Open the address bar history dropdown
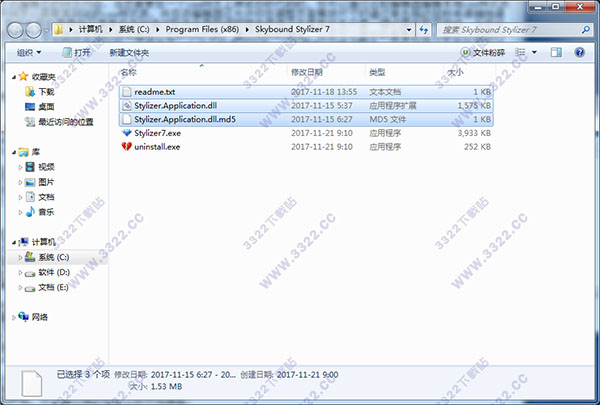 point(409,29)
